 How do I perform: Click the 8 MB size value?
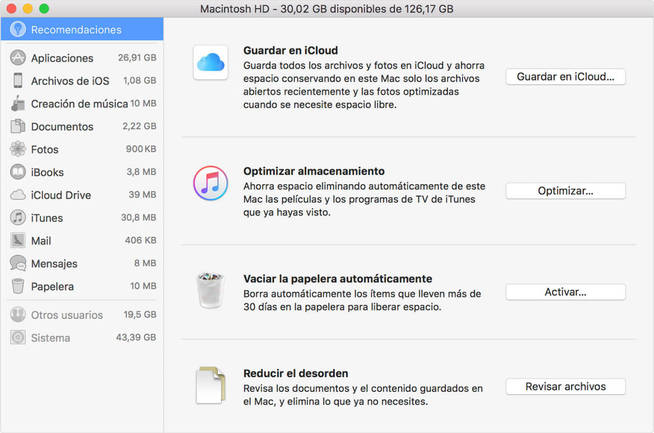pos(145,263)
